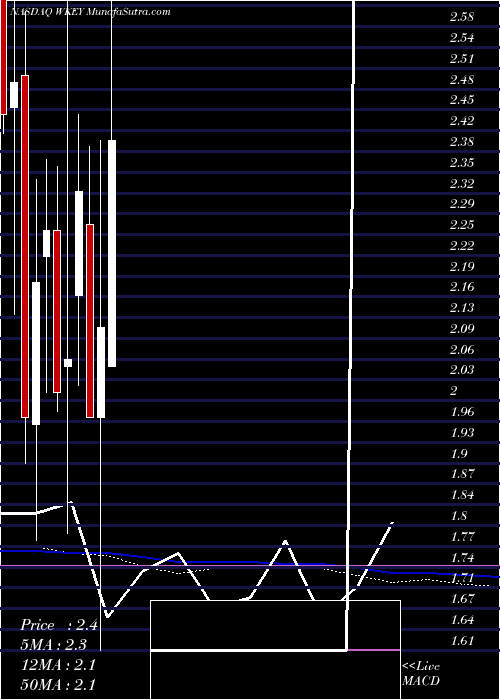Click the 2.48 price axis label
The height and width of the screenshot is (700, 500).
pos(462,79)
